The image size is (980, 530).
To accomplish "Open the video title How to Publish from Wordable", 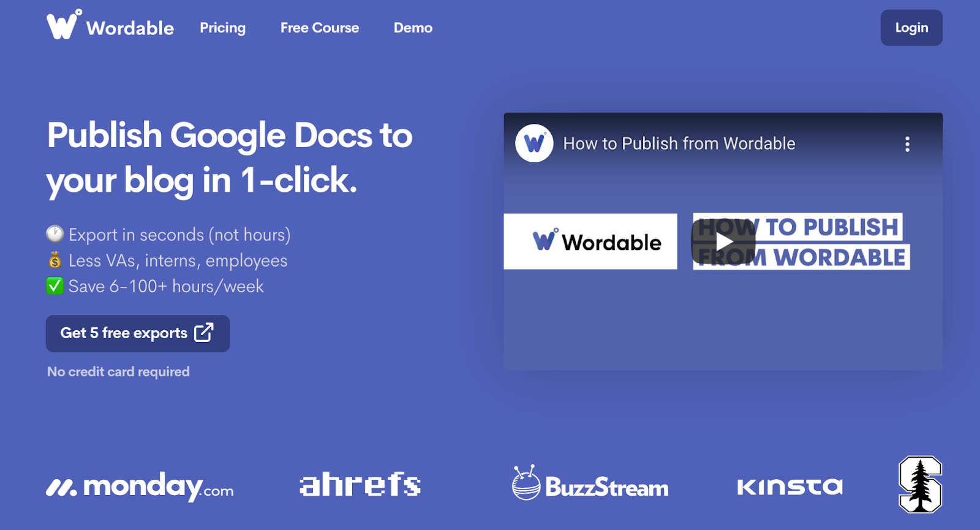I will click(x=679, y=143).
